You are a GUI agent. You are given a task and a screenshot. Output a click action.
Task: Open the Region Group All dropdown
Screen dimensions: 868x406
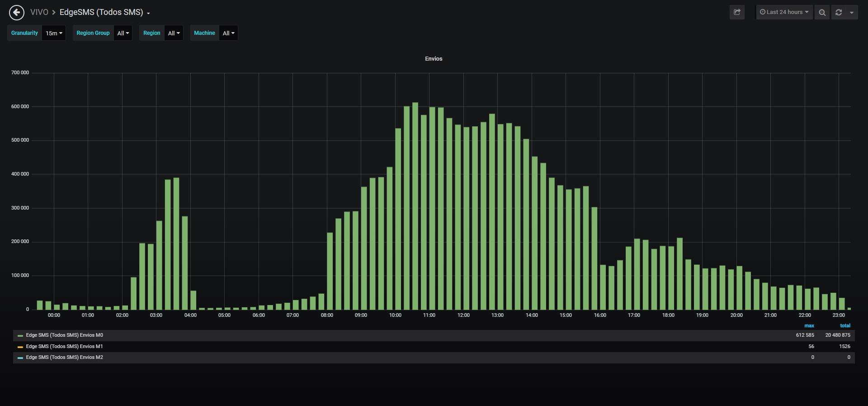[123, 33]
